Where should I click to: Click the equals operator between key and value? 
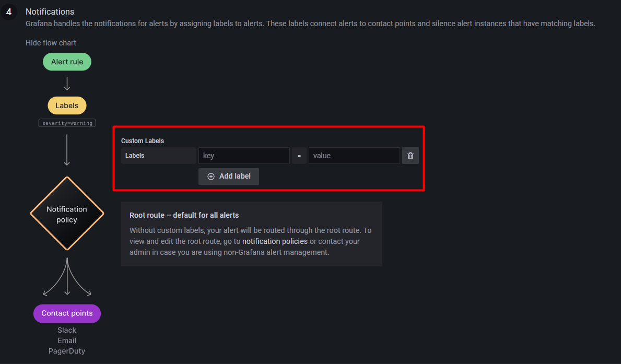click(x=299, y=156)
